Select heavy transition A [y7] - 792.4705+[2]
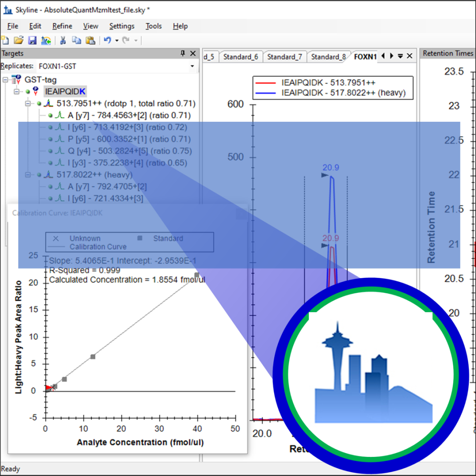This screenshot has width=476, height=476. pos(107,187)
